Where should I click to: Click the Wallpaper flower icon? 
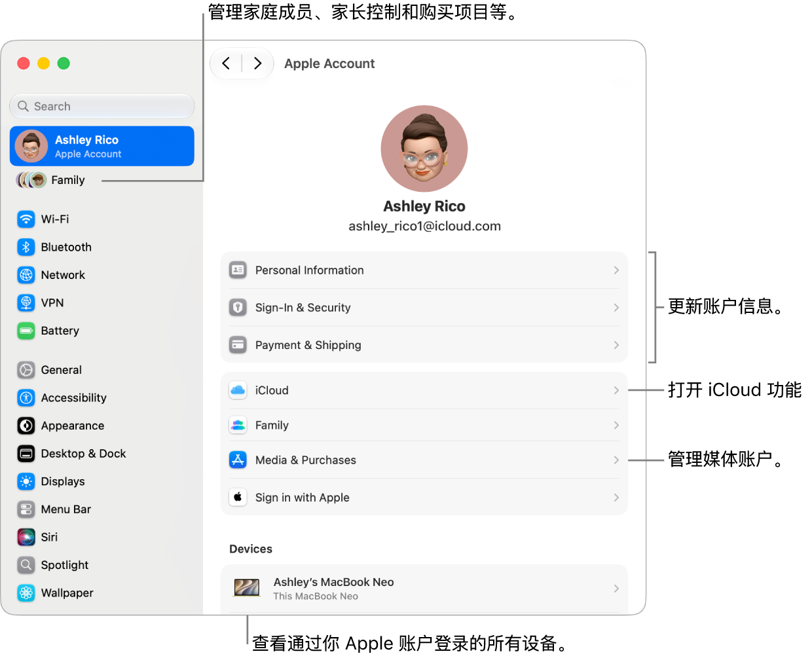coord(26,593)
